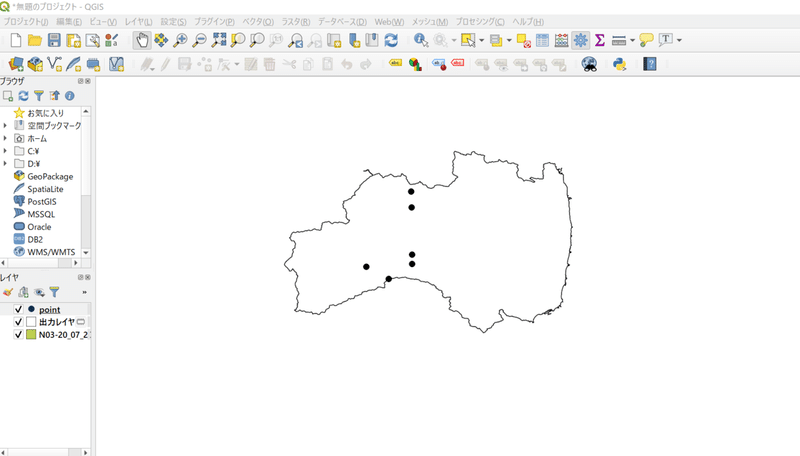Open the layout manager icon
This screenshot has height=456, width=800.
[x=92, y=40]
